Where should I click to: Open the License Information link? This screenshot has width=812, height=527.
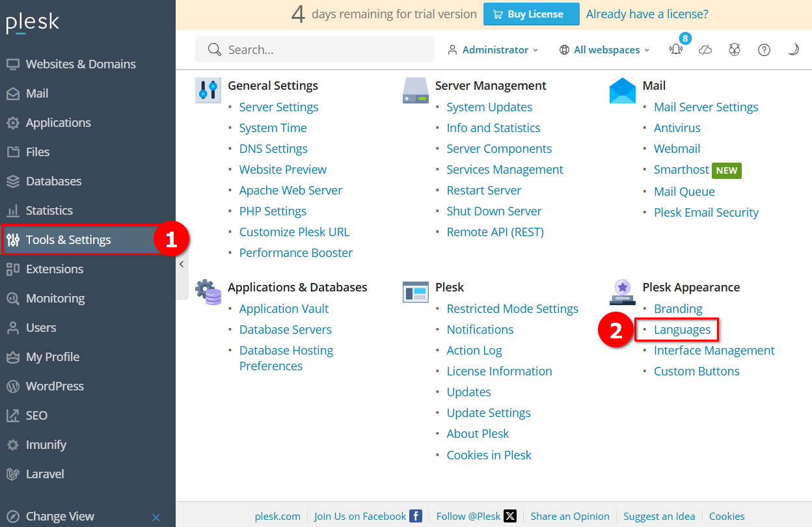(x=500, y=372)
